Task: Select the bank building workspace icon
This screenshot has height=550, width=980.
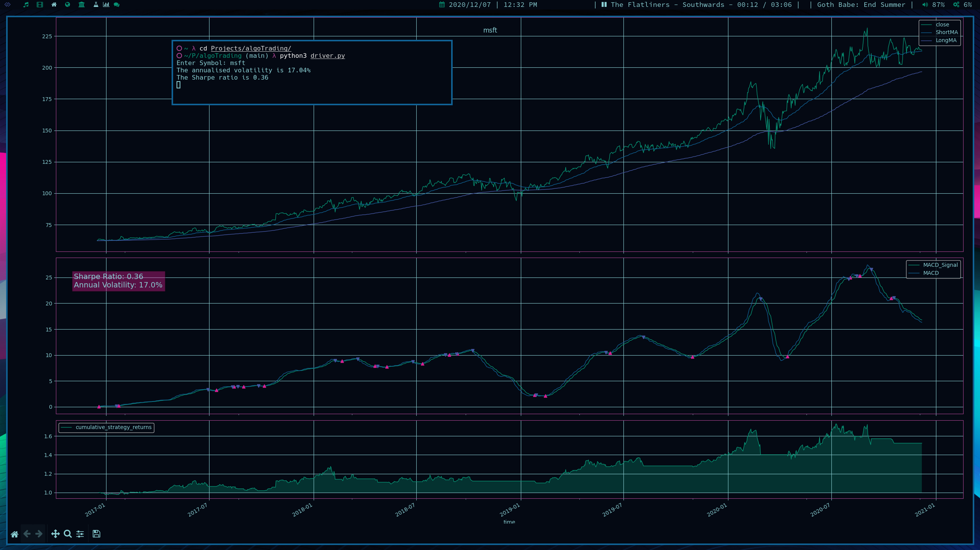Action: (82, 5)
